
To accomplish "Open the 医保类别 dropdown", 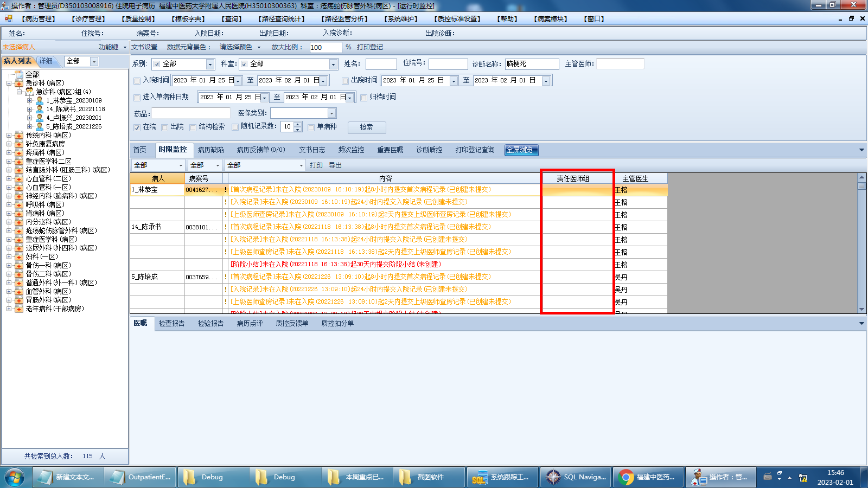I will (x=331, y=113).
